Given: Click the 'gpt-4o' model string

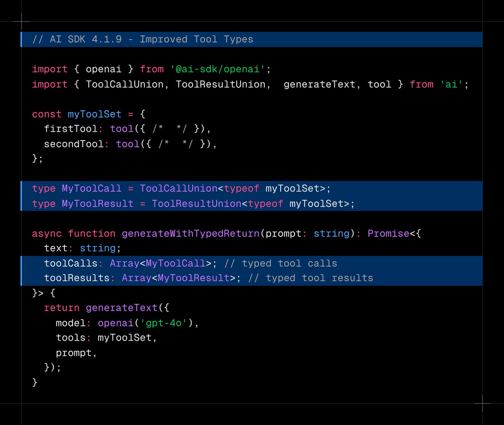Looking at the screenshot, I should 164,323.
